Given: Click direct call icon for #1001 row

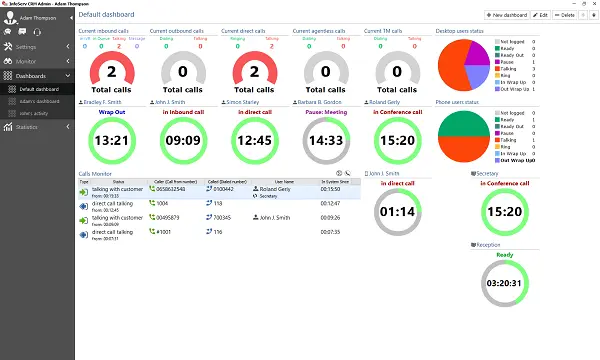Looking at the screenshot, I should [x=83, y=235].
